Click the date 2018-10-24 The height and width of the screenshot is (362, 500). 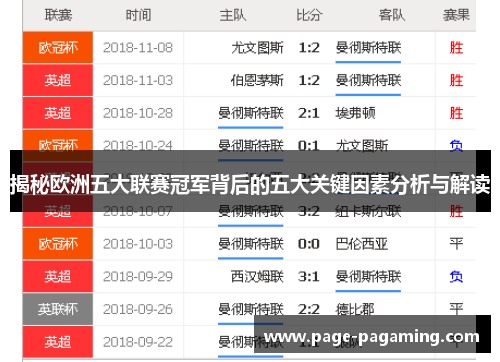point(138,145)
